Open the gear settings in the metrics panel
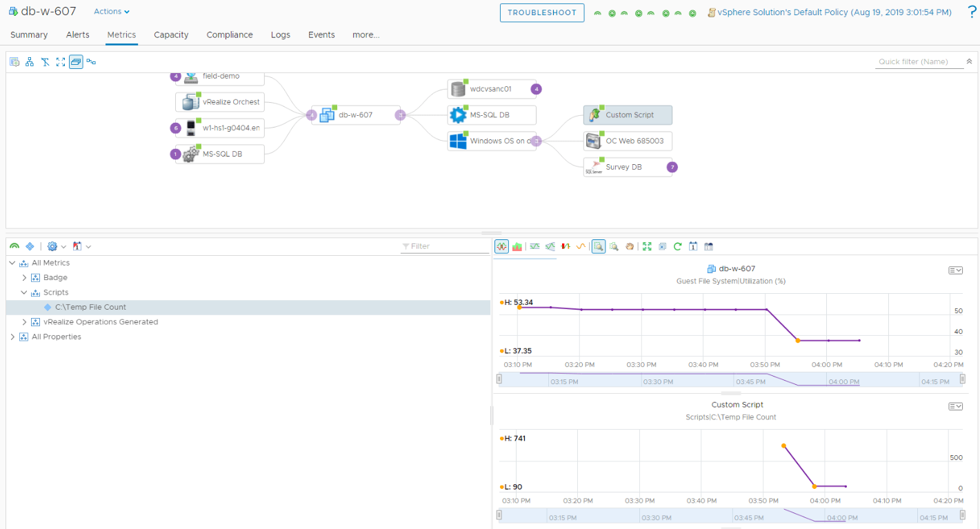Image resolution: width=980 pixels, height=529 pixels. point(52,246)
